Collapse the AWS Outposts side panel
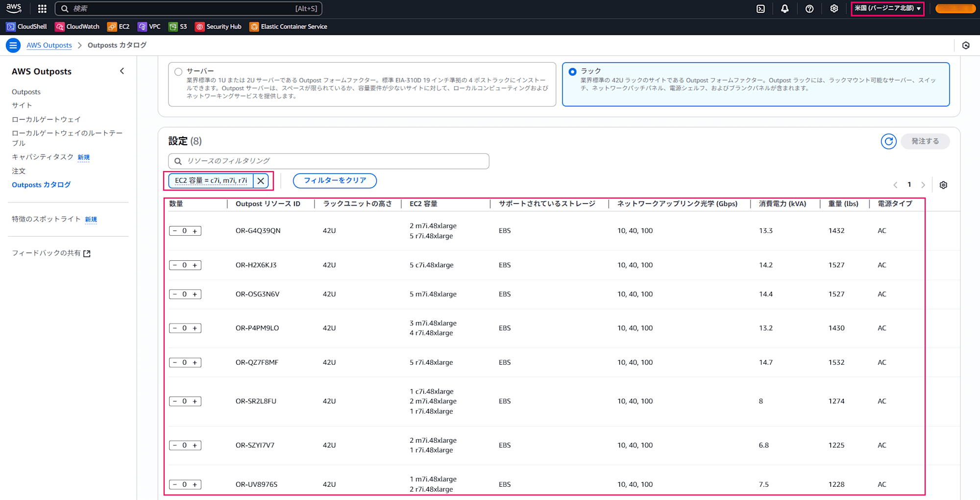The image size is (980, 500). 122,71
